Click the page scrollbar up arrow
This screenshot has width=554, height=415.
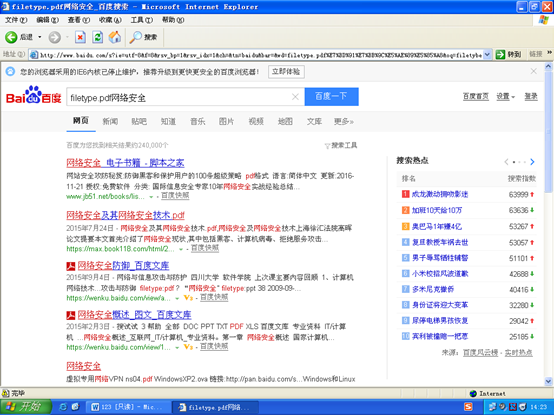tap(549, 67)
